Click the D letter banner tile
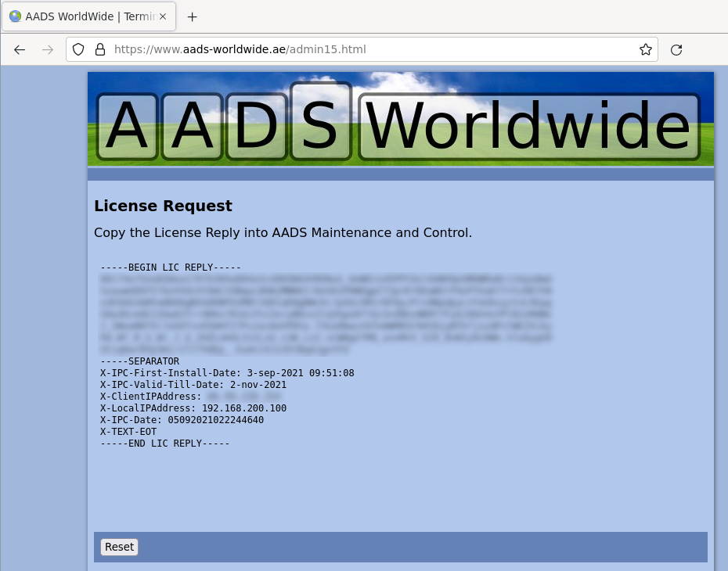Viewport: 728px width, 571px height. (256, 127)
